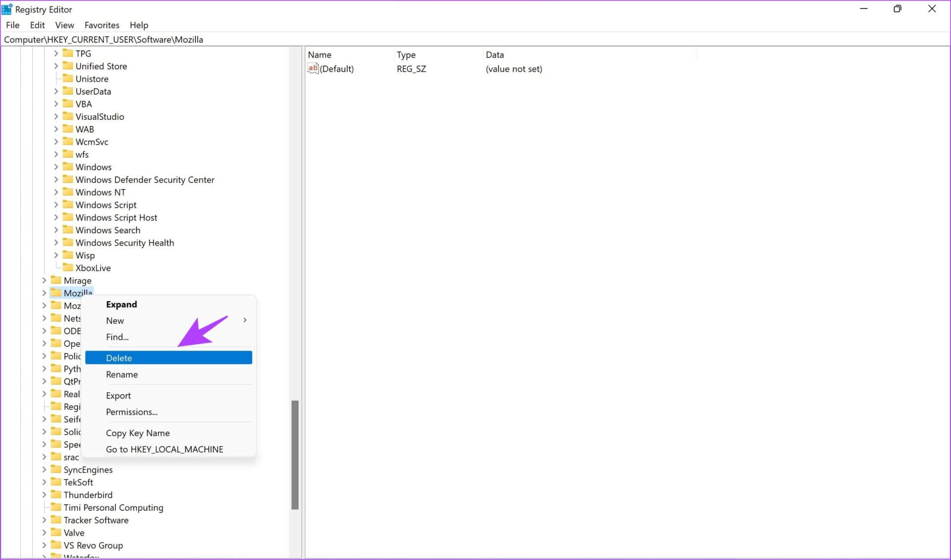The image size is (951, 560).
Task: Select Rename for Mozilla registry key
Action: pyautogui.click(x=122, y=374)
